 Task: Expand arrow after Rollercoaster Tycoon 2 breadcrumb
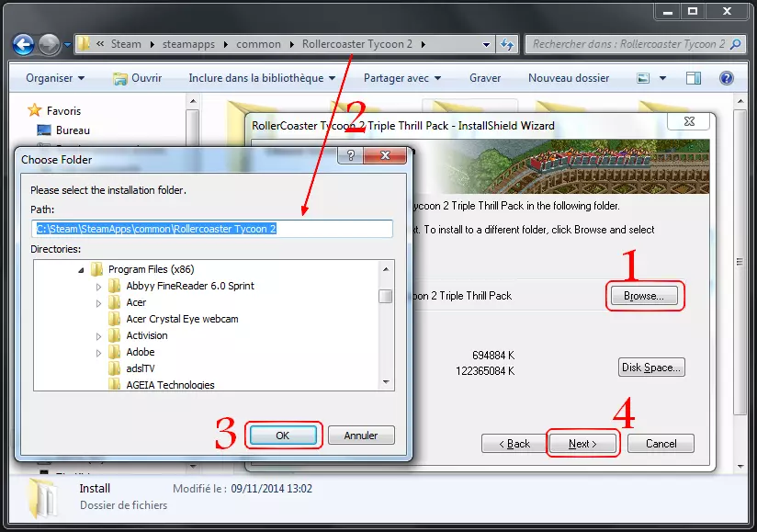(423, 45)
